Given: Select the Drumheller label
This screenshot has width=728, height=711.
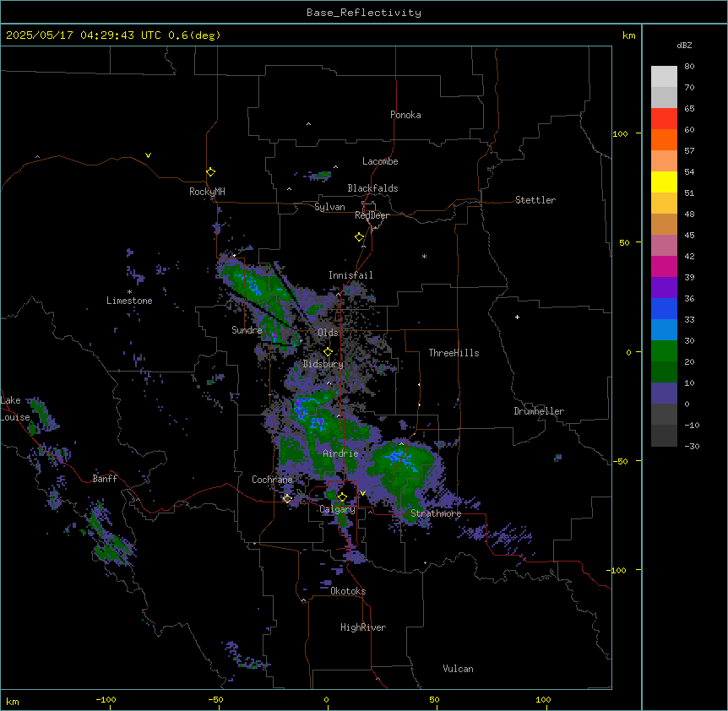Looking at the screenshot, I should click(539, 411).
